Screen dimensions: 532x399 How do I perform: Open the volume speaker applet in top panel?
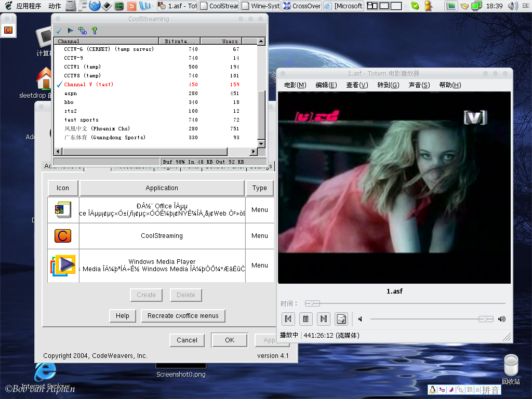coord(513,6)
